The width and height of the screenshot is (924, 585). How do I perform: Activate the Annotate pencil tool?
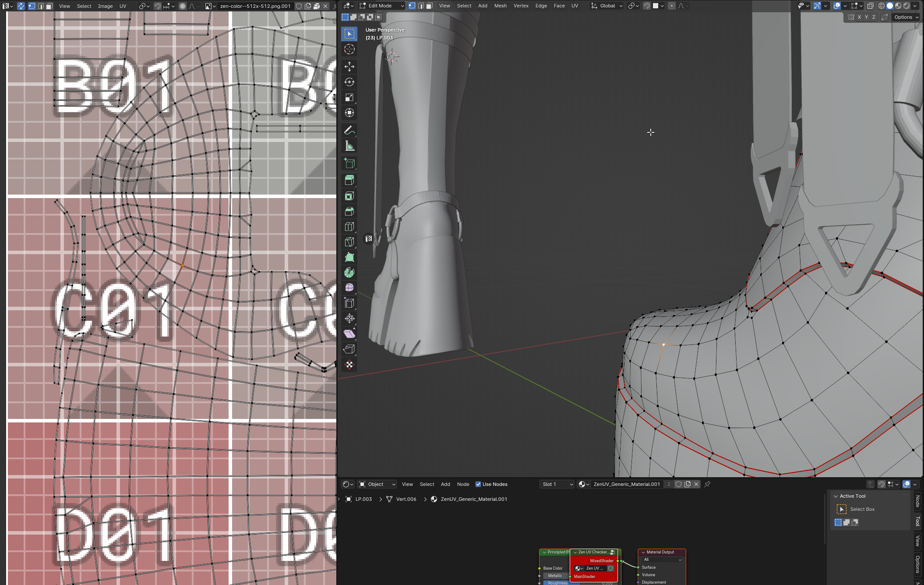click(349, 130)
